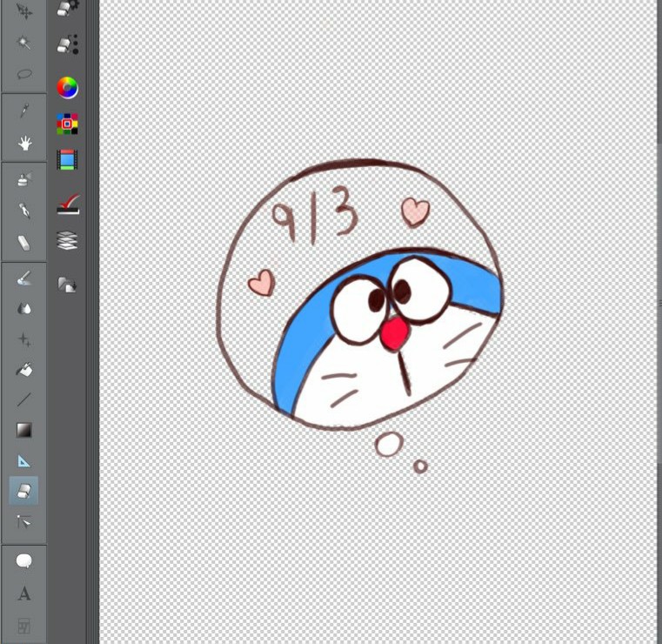Viewport: 662px width, 644px height.
Task: Click the greyed icon below the Text tool
Action: tap(24, 626)
